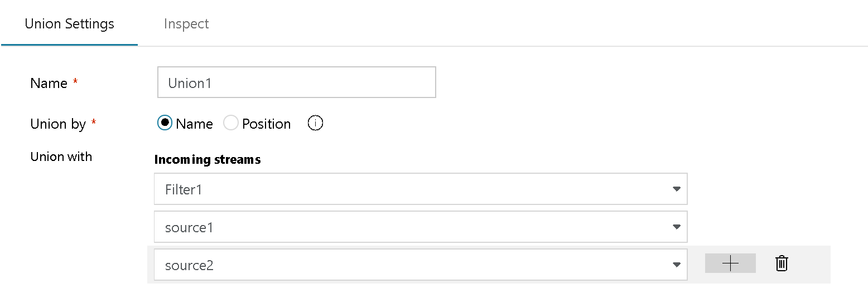
Task: Switch to the Inspect tab
Action: click(186, 24)
